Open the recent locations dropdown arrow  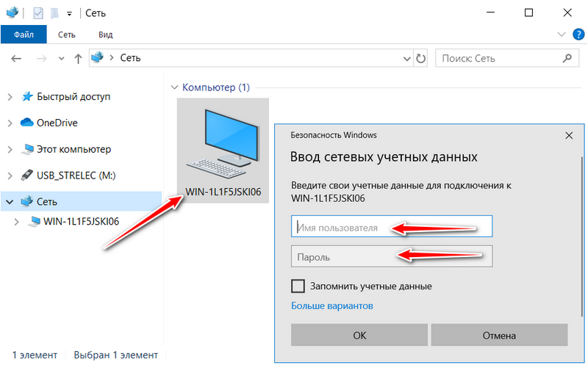pos(62,59)
